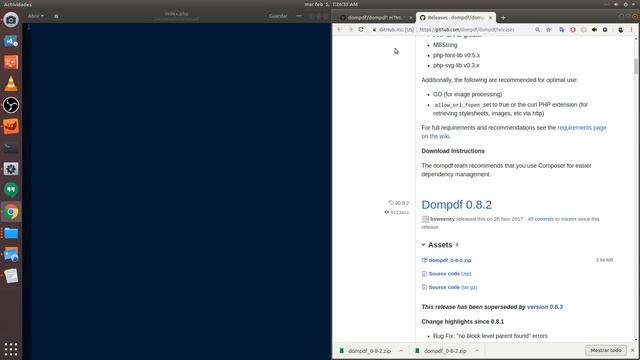
Task: Open the new document icon in gedit header
Action: [56, 16]
